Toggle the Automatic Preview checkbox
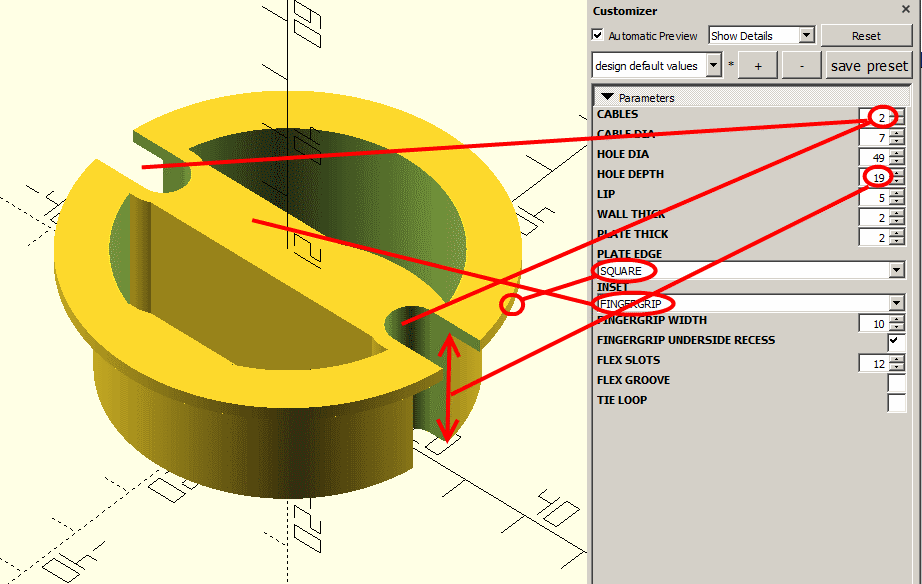Image resolution: width=922 pixels, height=584 pixels. [x=597, y=35]
